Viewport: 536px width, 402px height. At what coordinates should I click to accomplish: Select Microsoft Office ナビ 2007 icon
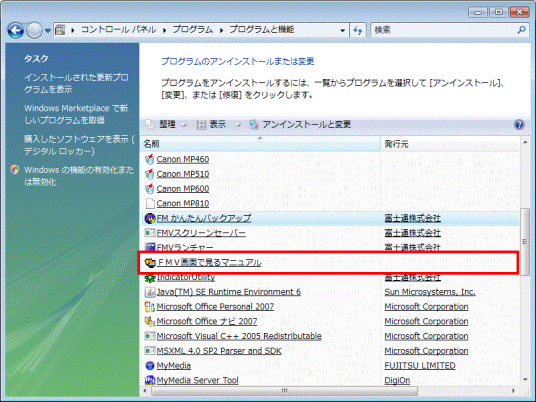click(149, 321)
